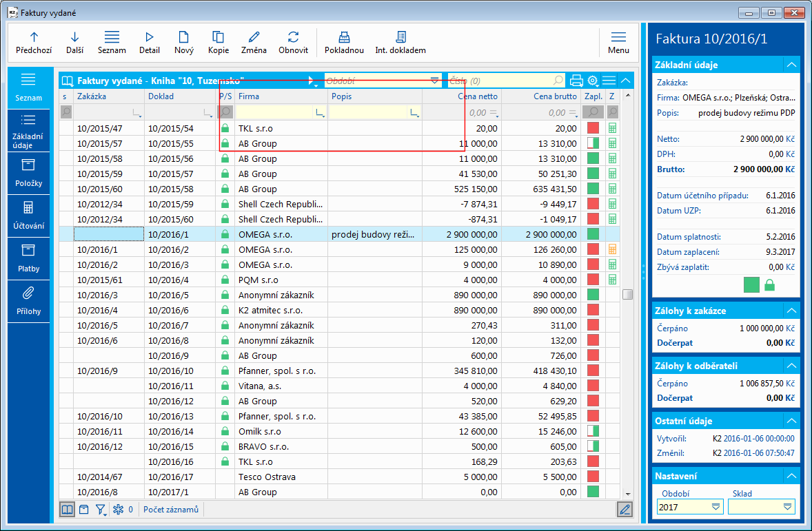Open the Účtování sidebar tab

coord(28,216)
